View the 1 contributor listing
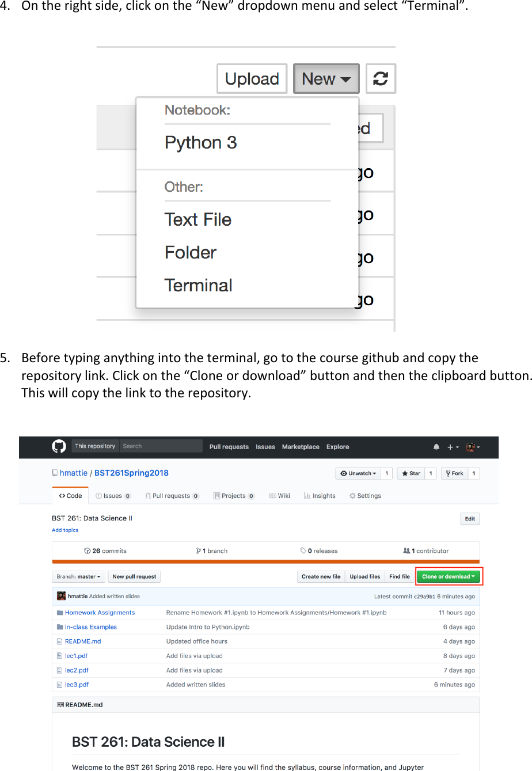Image resolution: width=532 pixels, height=771 pixels. coord(426,550)
